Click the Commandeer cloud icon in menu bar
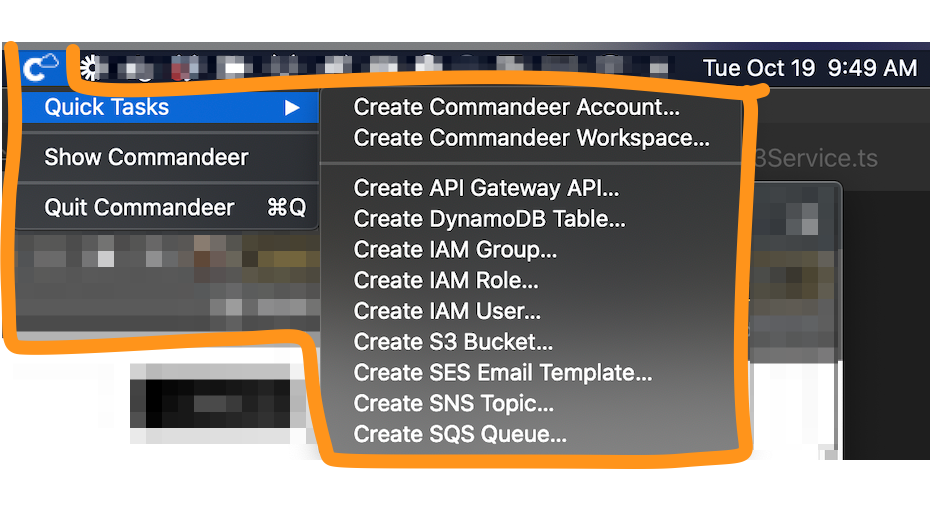Screen dimensions: 930x510 [x=40, y=67]
